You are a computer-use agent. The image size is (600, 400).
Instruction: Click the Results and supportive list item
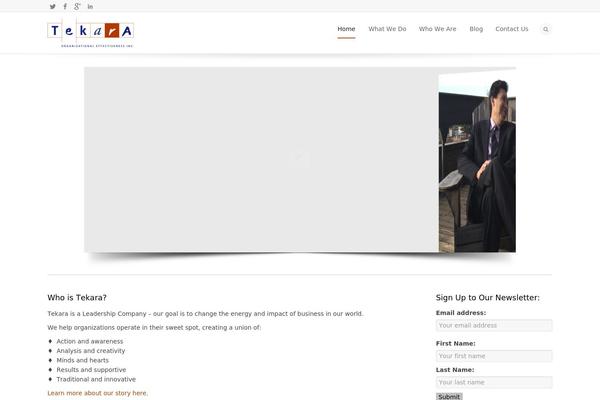tap(91, 370)
